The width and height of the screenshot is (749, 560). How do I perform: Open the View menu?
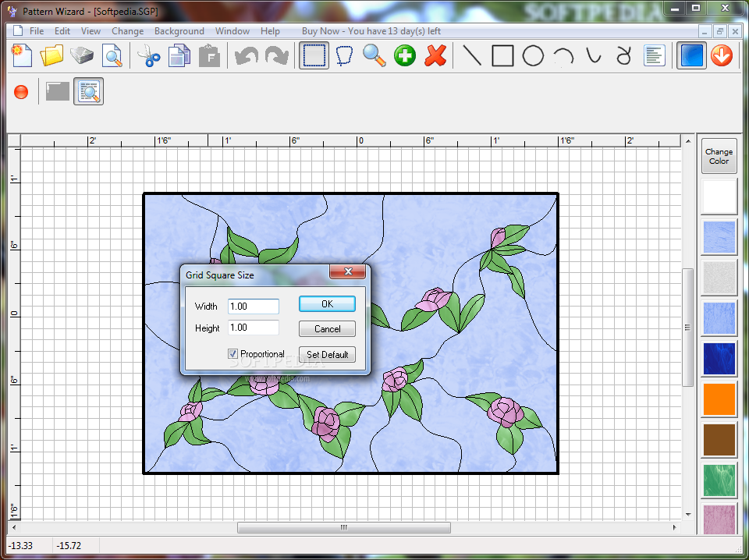[x=91, y=31]
